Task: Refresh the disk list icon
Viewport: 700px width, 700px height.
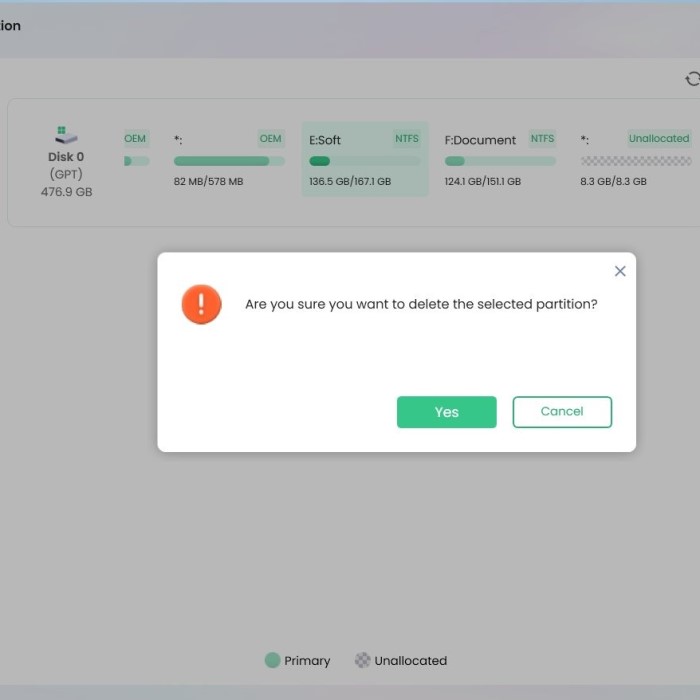Action: [692, 79]
